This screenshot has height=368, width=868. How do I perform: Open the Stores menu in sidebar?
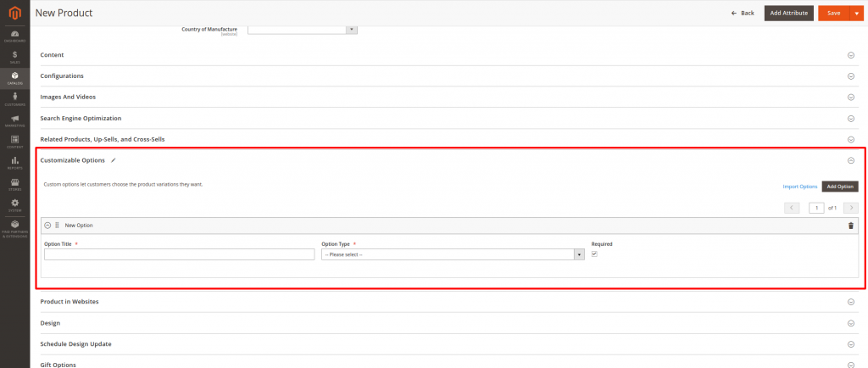(x=14, y=183)
